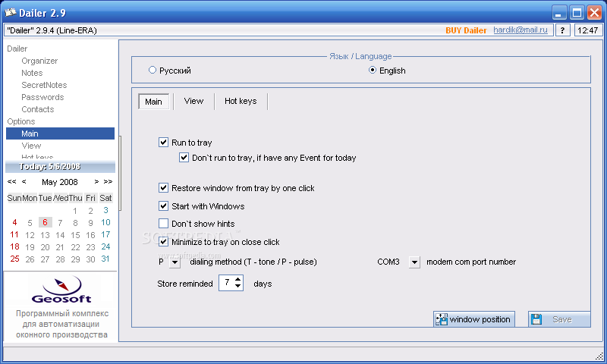Select May 6 in the calendar

[45, 222]
